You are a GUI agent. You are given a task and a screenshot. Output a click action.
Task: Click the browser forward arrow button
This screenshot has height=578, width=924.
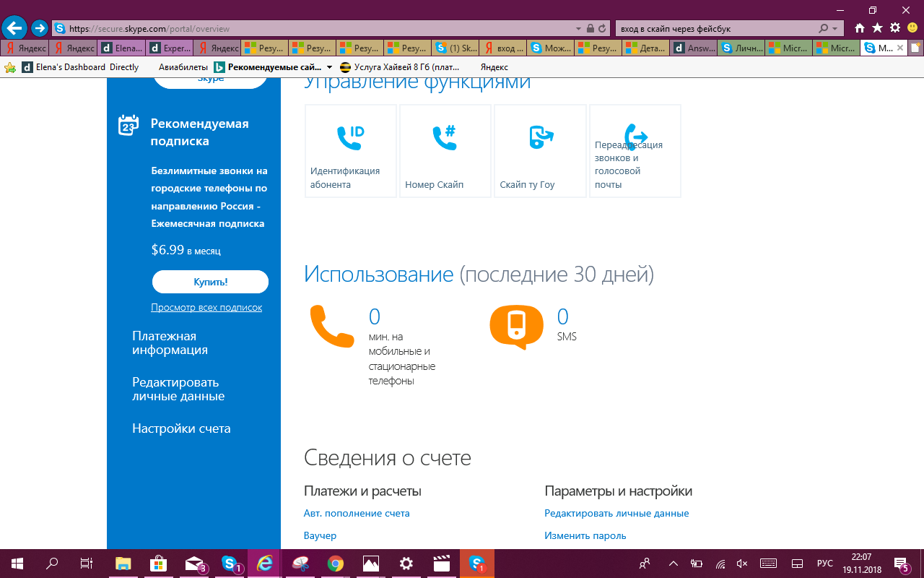click(40, 29)
